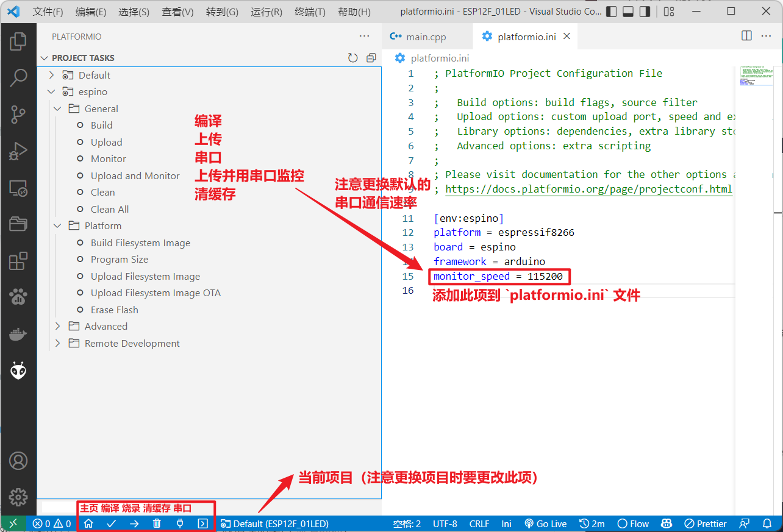783x532 pixels.
Task: Expand the Default environment node
Action: (52, 75)
